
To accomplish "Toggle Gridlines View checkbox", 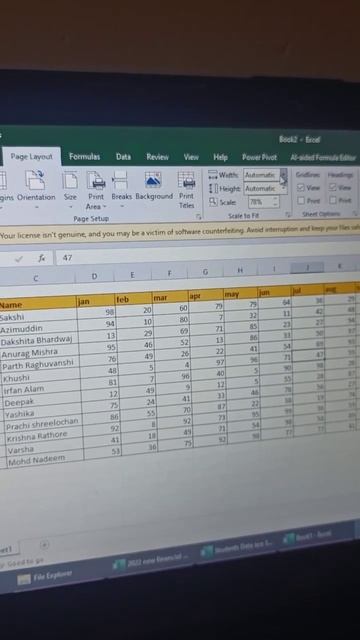I will 301,187.
